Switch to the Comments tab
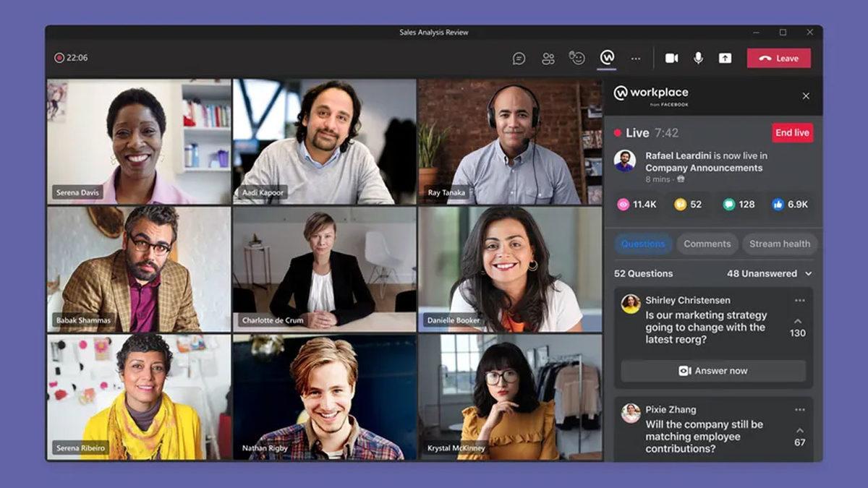Screen dimensions: 868x488 707,244
